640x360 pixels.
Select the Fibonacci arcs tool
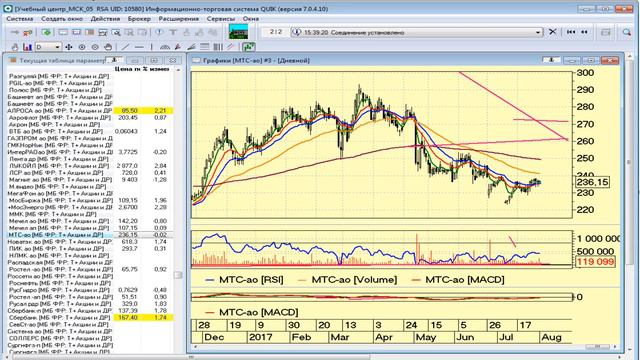point(164,47)
